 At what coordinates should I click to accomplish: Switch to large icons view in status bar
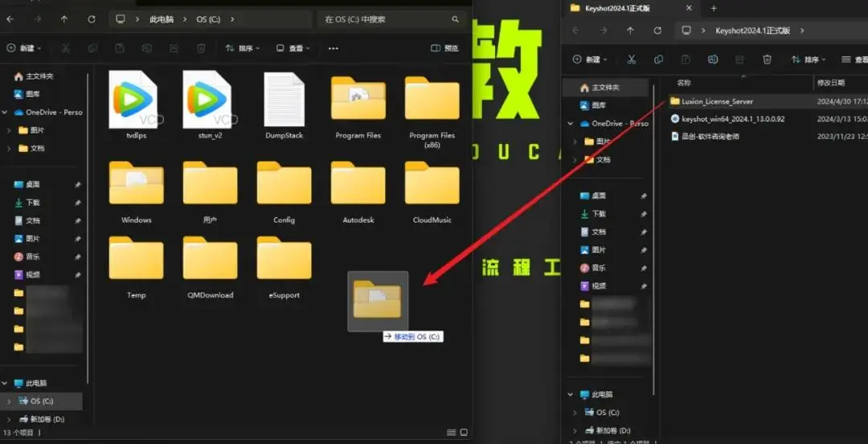pyautogui.click(x=464, y=433)
